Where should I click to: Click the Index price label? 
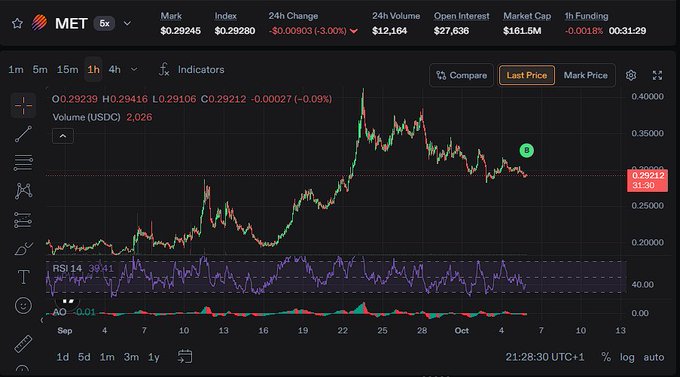coord(226,16)
